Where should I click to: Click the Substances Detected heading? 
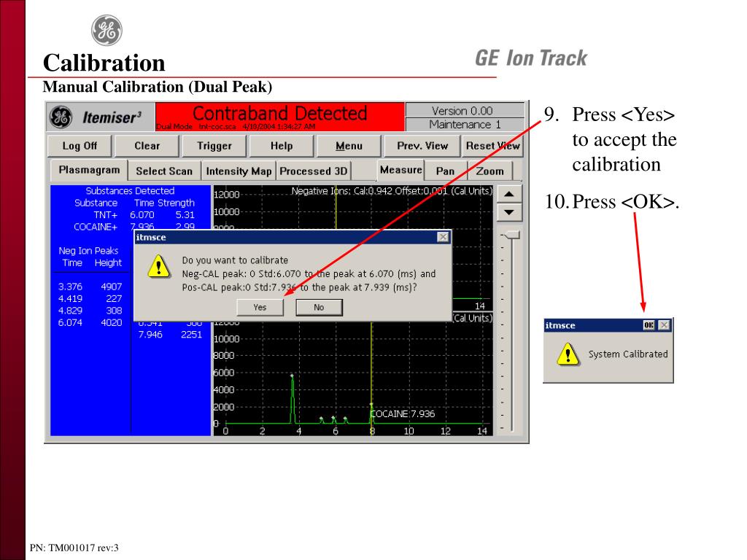coord(130,190)
